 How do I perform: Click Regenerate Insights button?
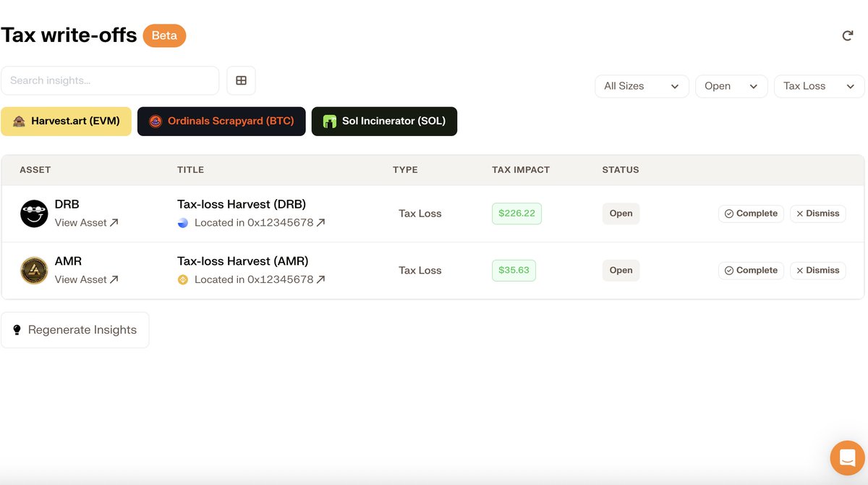(75, 330)
